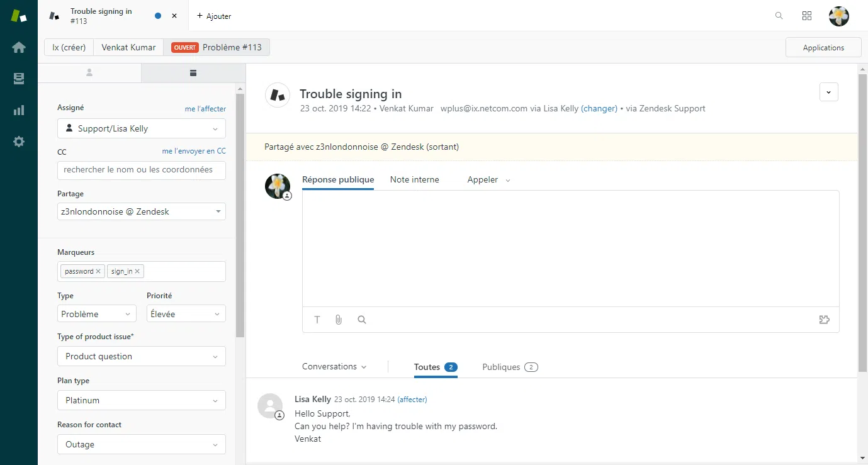868x465 pixels.
Task: Remove the password tag
Action: tap(98, 271)
